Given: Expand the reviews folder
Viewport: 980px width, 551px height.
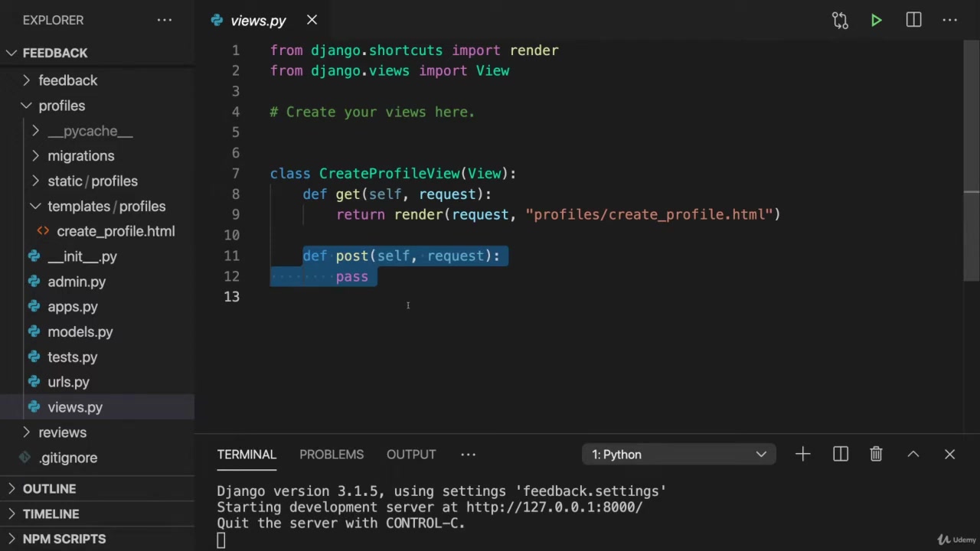Looking at the screenshot, I should tap(62, 432).
